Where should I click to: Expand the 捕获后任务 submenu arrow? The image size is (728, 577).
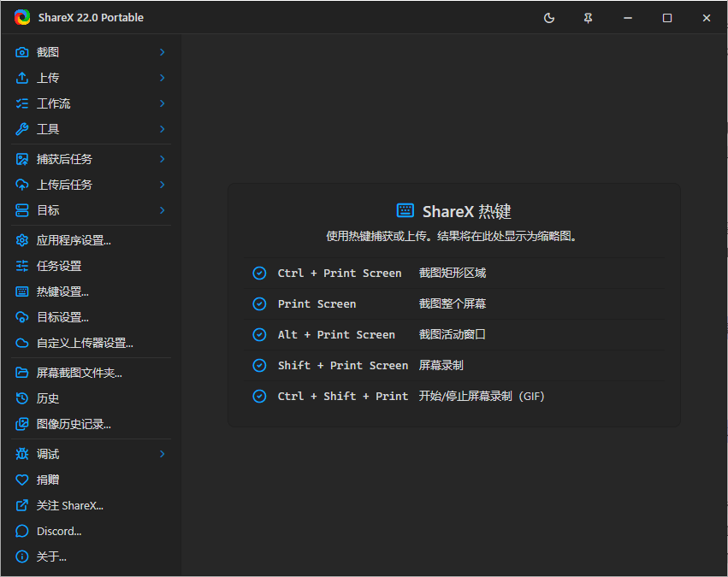(162, 159)
